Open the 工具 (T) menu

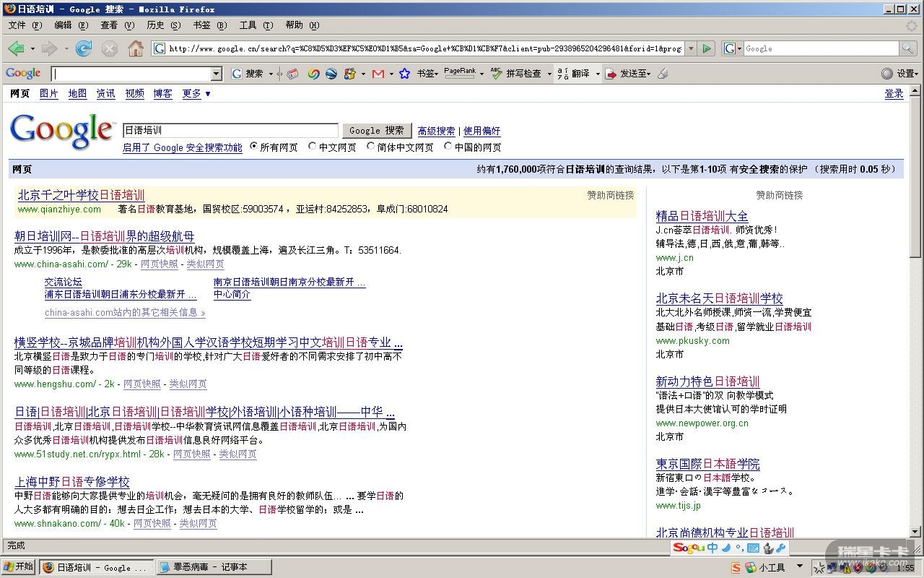(256, 25)
